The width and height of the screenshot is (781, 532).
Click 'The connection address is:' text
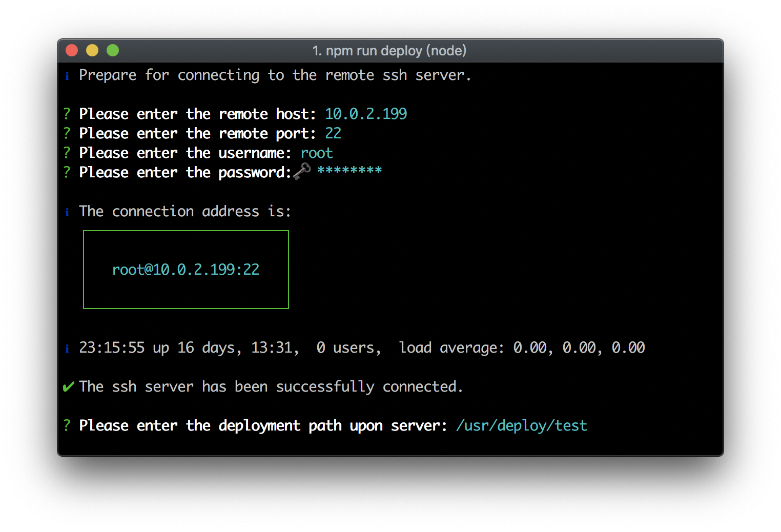(185, 212)
